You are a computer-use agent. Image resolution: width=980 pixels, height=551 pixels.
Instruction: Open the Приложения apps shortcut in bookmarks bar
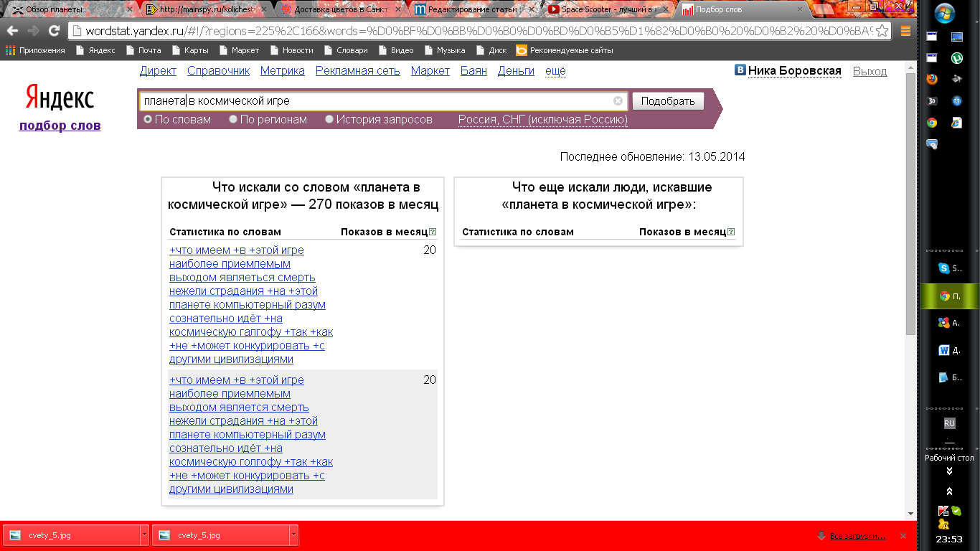[35, 50]
